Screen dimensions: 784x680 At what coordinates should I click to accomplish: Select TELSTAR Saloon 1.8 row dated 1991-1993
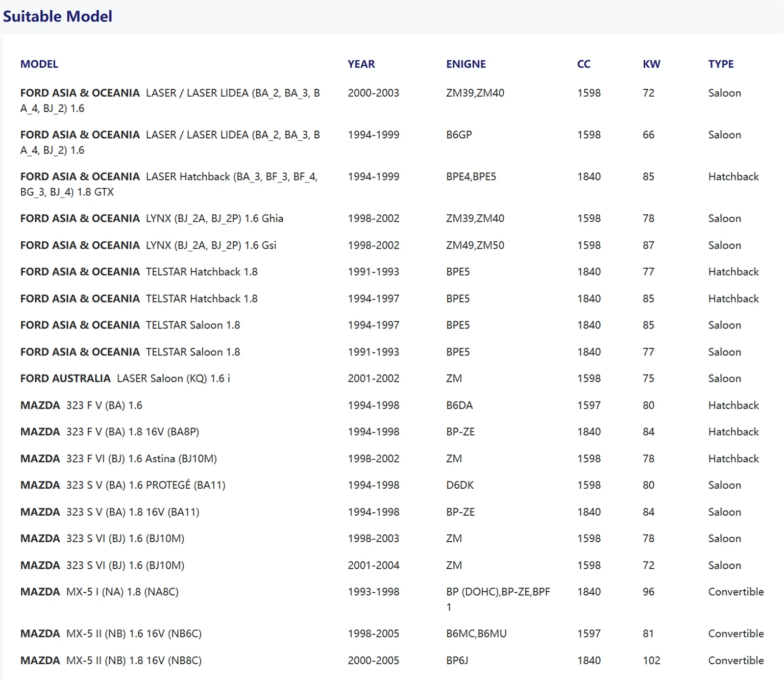(130, 352)
